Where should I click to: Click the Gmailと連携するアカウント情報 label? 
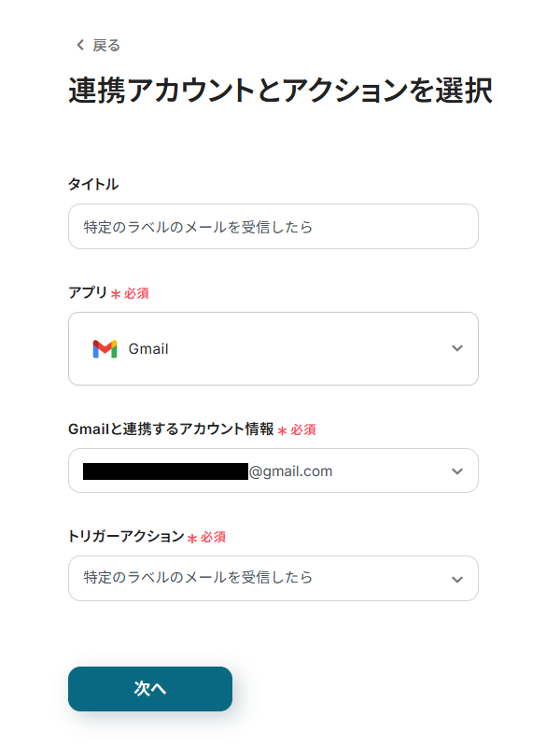pos(171,429)
